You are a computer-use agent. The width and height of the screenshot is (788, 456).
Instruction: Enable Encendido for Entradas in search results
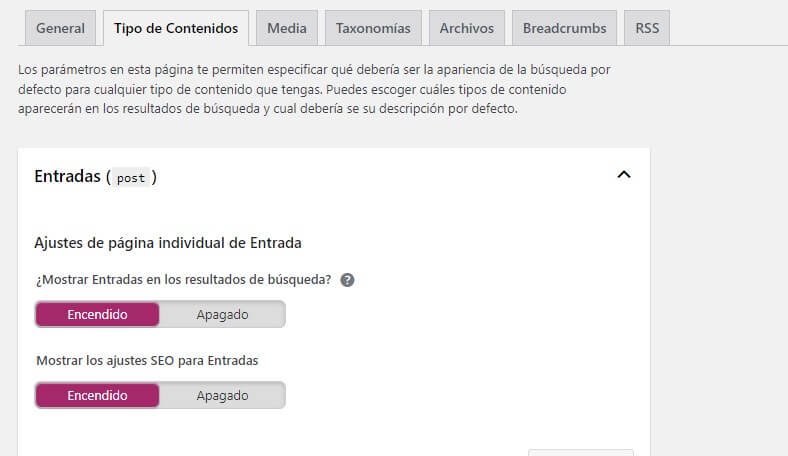click(97, 314)
